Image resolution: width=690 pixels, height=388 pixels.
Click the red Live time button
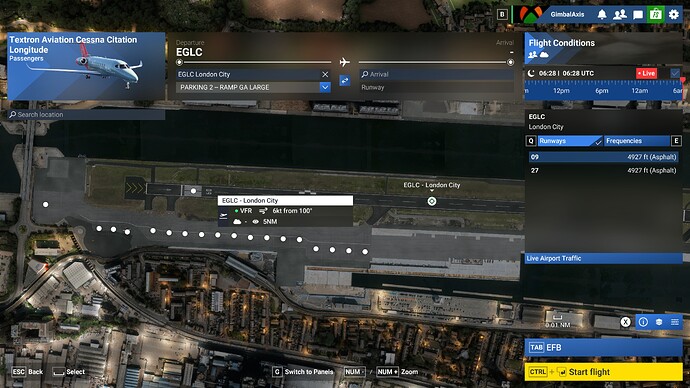coord(646,73)
